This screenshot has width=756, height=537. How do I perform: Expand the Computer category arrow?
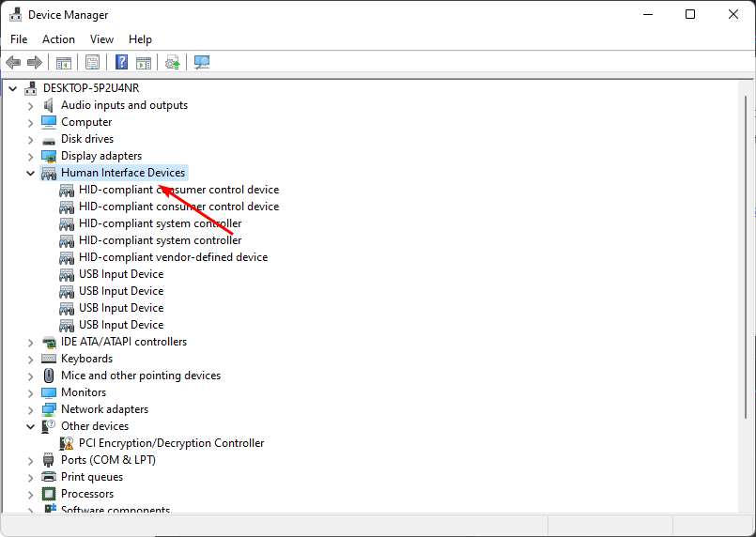[x=30, y=122]
